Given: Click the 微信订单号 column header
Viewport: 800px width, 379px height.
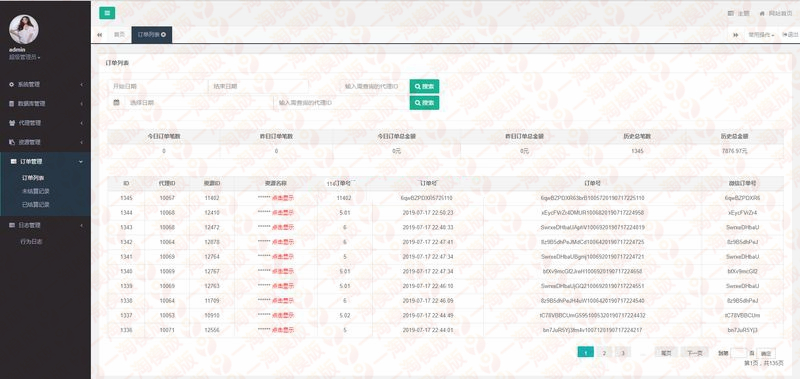Looking at the screenshot, I should point(742,183).
